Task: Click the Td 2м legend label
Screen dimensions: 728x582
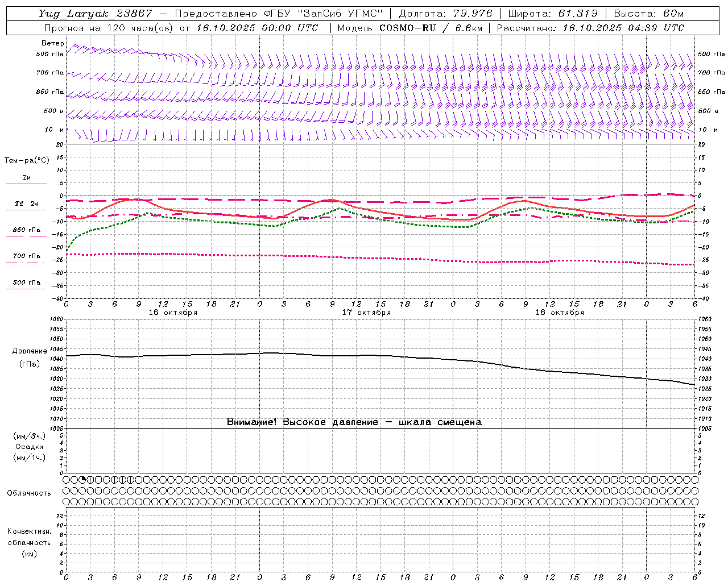Action: pos(26,203)
